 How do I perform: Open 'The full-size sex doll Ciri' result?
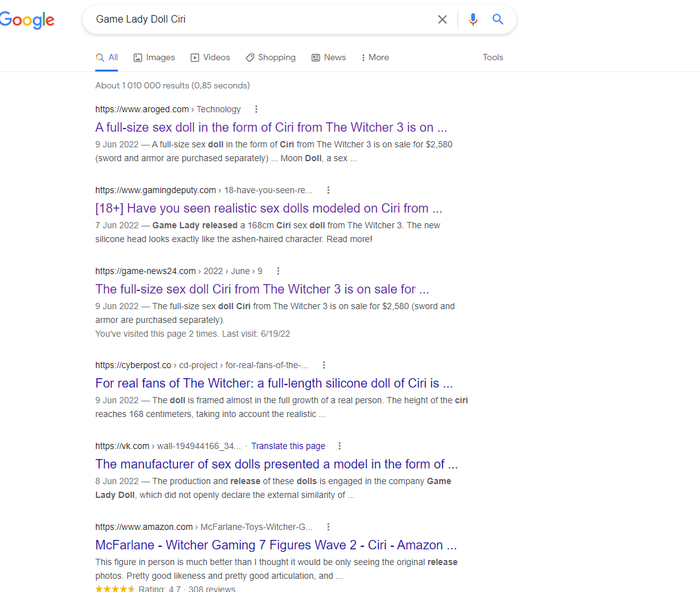tap(262, 289)
